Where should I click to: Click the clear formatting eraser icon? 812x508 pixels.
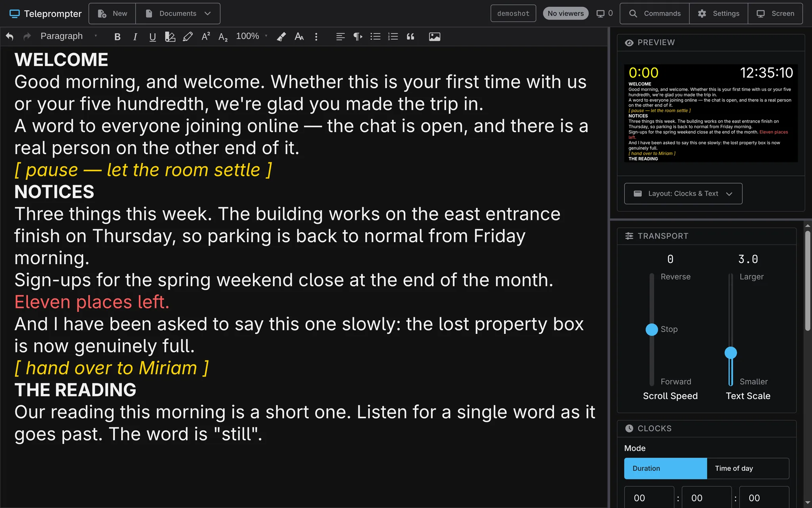point(281,37)
